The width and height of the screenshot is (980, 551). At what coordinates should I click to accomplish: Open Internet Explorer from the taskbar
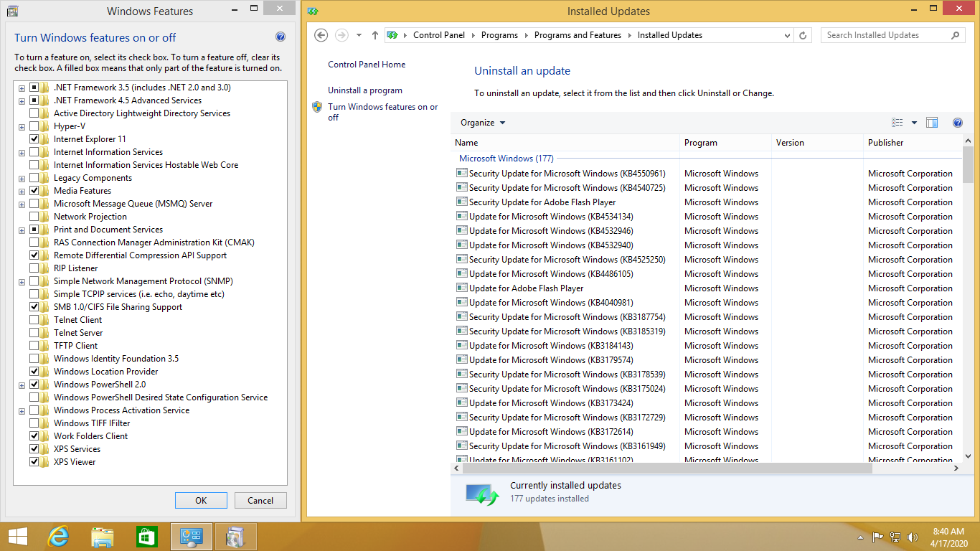click(58, 537)
